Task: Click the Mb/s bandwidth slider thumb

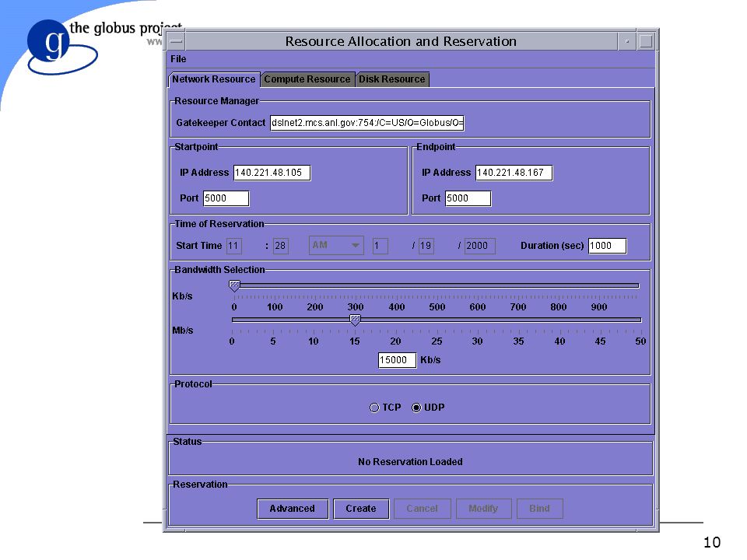Action: click(x=355, y=320)
